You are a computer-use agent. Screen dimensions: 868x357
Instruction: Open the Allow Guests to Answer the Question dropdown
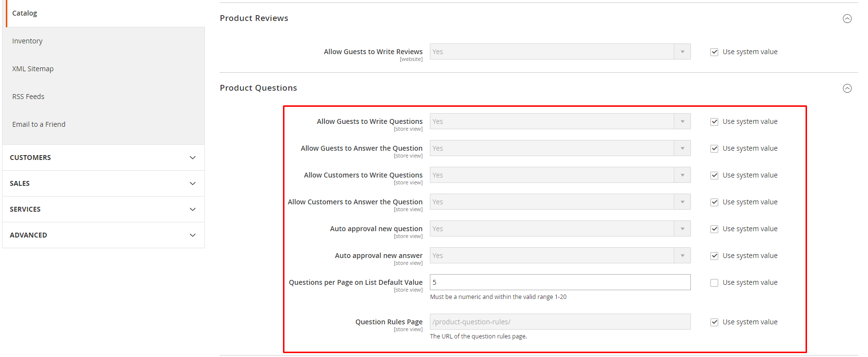tap(560, 148)
